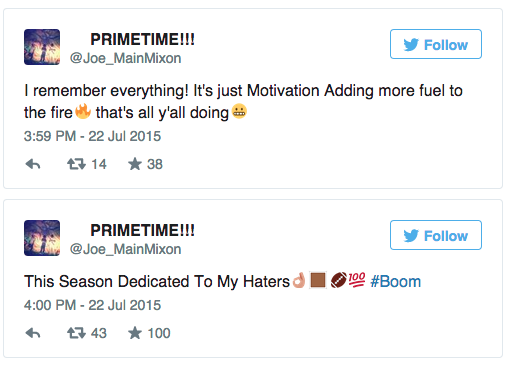Click Twitter bird in first Follow button
This screenshot has width=513, height=365.
click(x=411, y=45)
